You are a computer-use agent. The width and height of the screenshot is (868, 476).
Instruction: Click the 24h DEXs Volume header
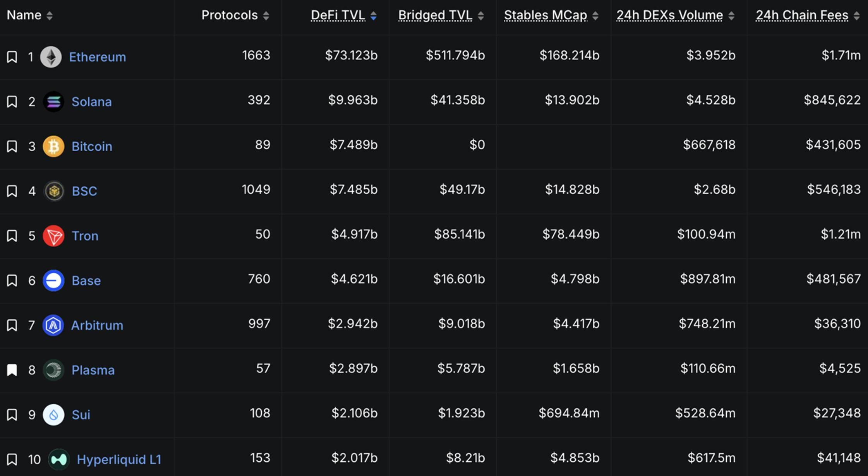(x=669, y=15)
